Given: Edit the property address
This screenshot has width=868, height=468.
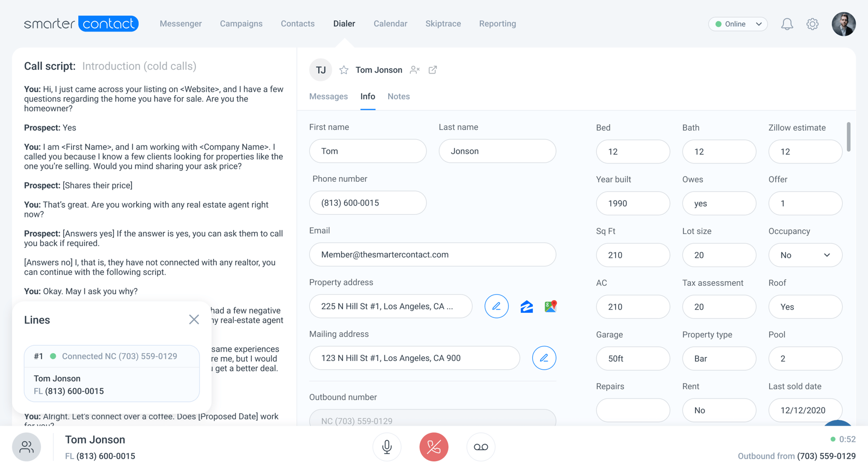Looking at the screenshot, I should [x=496, y=306].
